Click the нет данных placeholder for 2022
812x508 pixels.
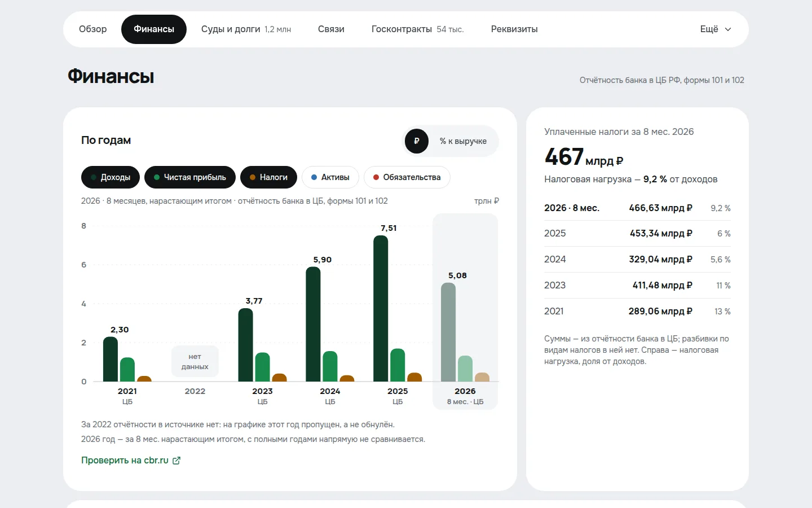click(x=195, y=362)
